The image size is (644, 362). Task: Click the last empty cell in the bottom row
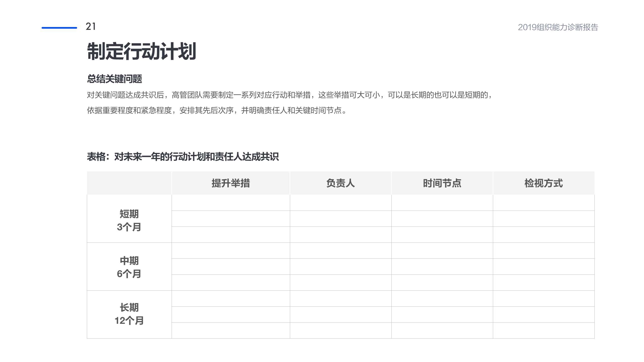[x=545, y=331]
